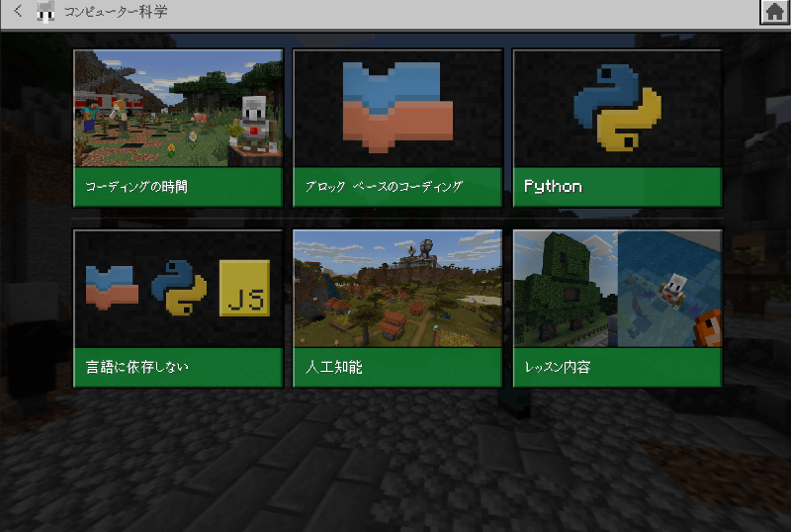Viewport: 791px width, 532px height.
Task: Choose the 言語に依存しない label
Action: [x=178, y=367]
